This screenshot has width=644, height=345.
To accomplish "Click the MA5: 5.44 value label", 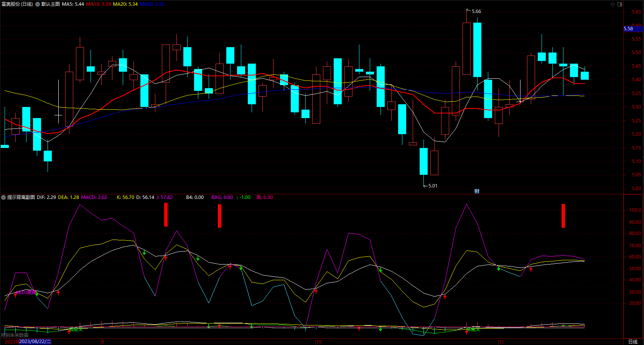I will tap(73, 4).
